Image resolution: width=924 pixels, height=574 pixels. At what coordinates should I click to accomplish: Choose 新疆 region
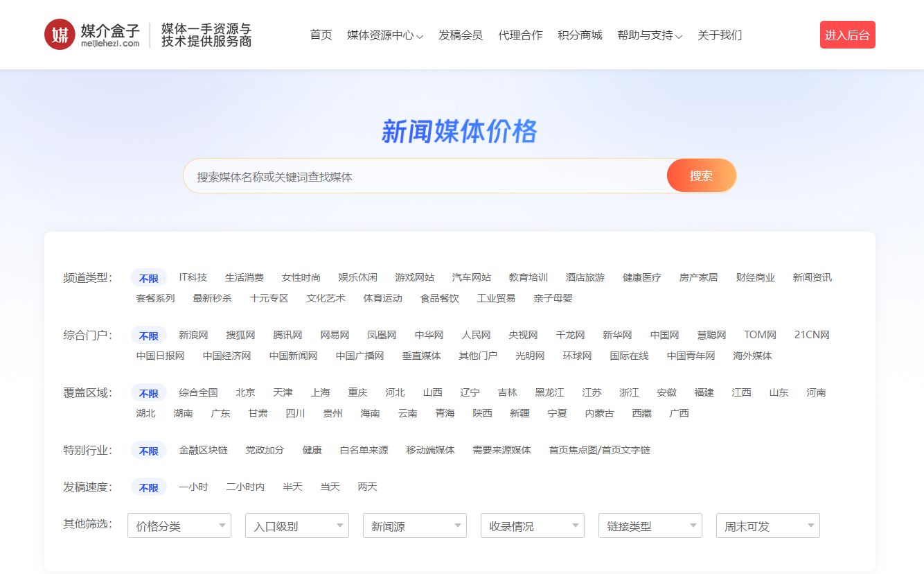point(519,413)
